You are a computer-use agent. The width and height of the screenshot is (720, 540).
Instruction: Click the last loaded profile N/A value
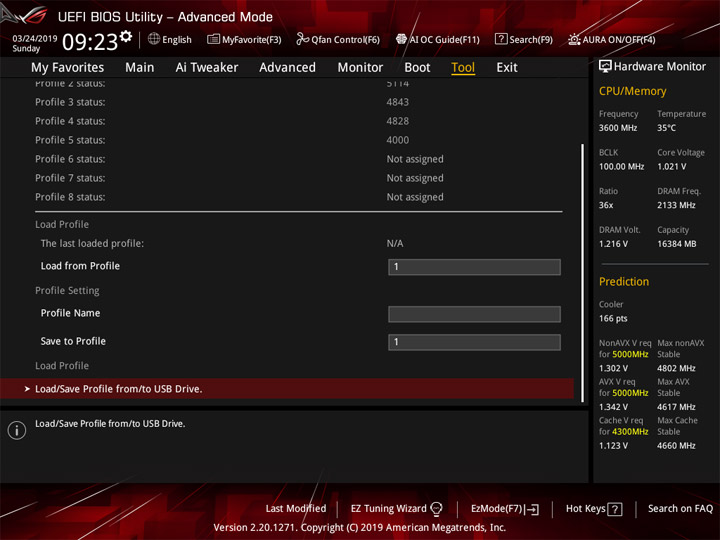click(395, 243)
